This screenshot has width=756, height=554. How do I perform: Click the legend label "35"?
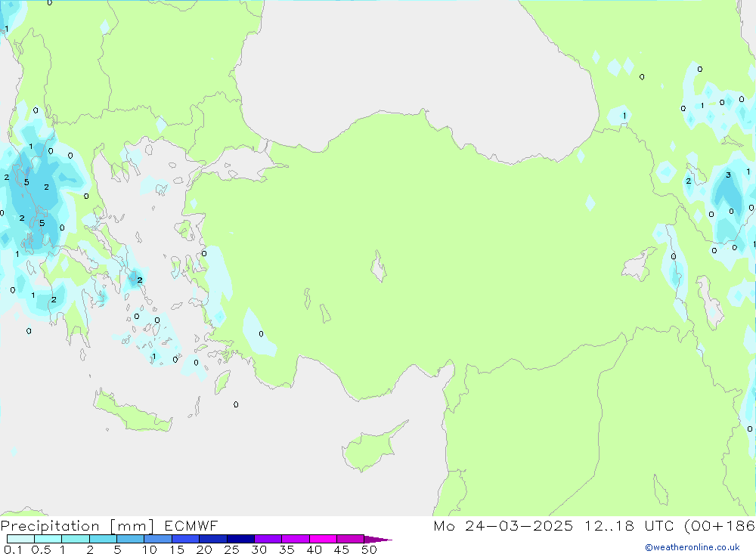click(x=287, y=549)
